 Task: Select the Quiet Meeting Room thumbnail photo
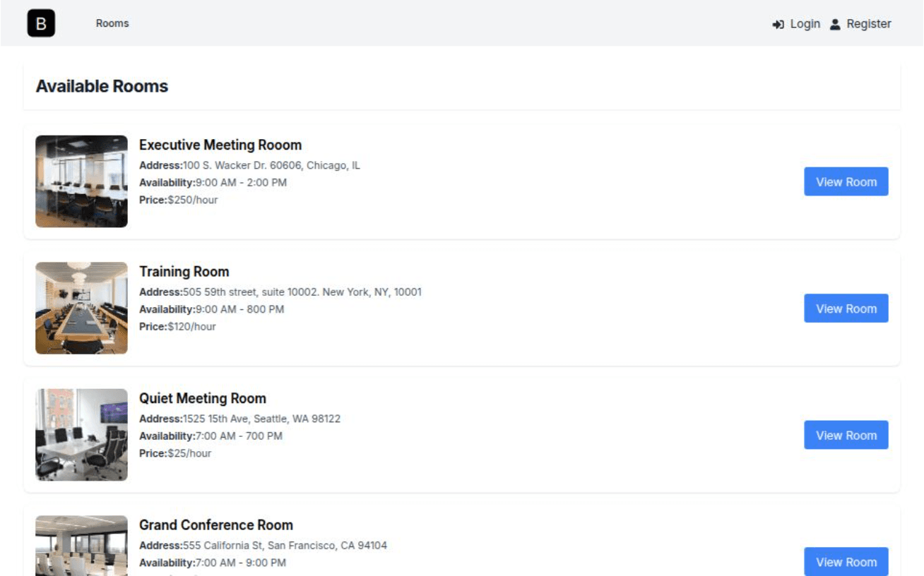[81, 435]
